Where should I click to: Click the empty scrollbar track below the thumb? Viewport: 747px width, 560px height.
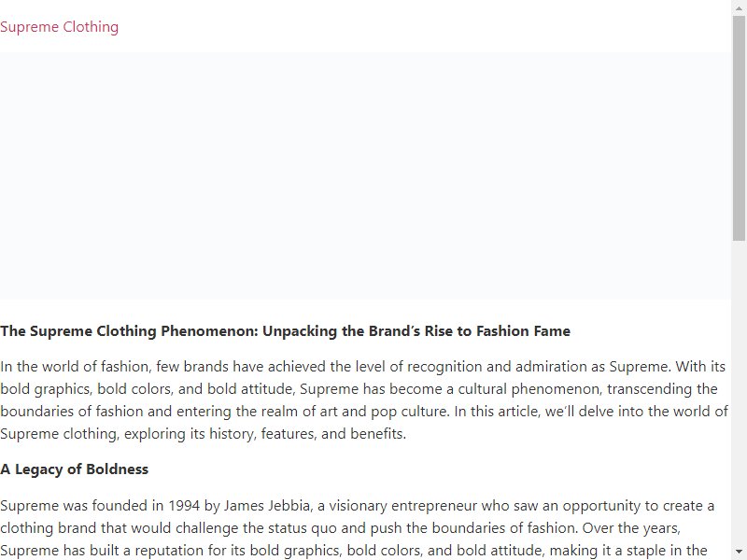tap(739, 393)
